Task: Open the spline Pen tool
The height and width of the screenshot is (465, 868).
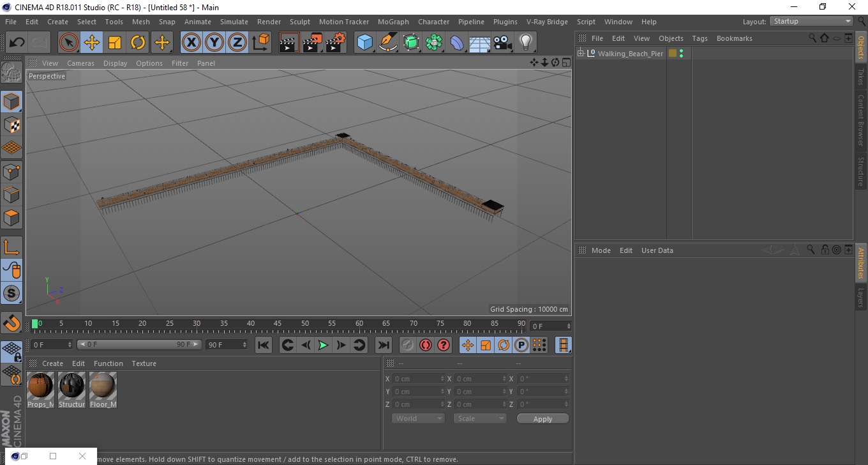Action: click(x=388, y=43)
